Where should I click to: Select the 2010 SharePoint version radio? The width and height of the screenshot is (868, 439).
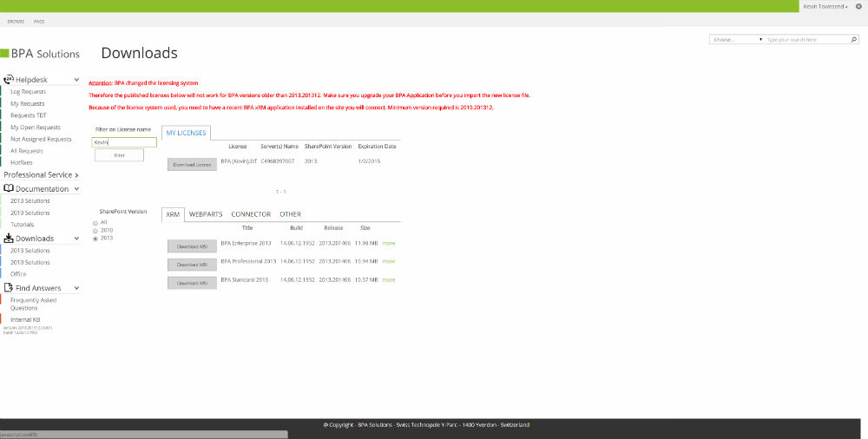[95, 230]
